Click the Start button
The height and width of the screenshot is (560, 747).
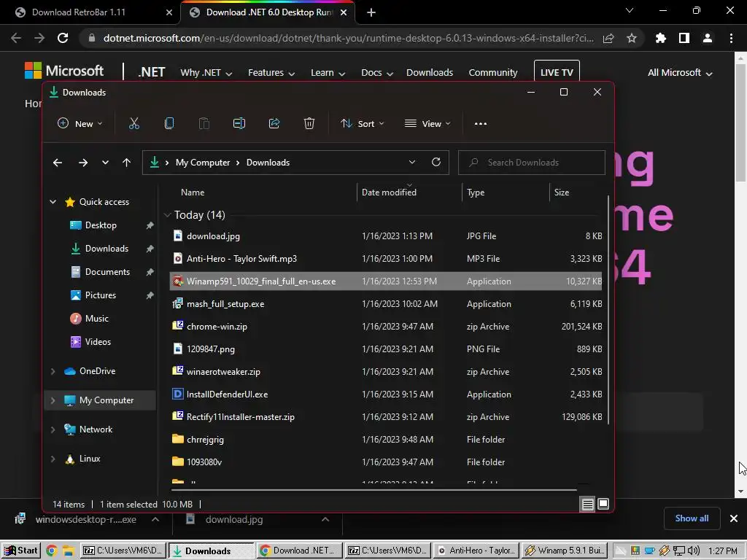pyautogui.click(x=20, y=551)
